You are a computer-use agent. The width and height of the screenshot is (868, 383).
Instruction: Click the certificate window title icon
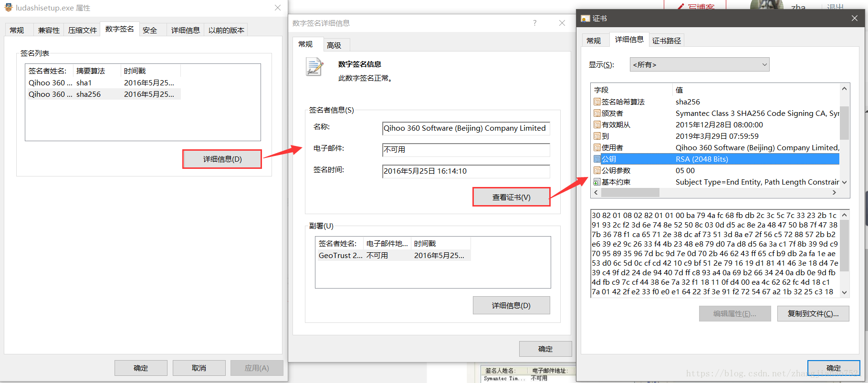[585, 19]
